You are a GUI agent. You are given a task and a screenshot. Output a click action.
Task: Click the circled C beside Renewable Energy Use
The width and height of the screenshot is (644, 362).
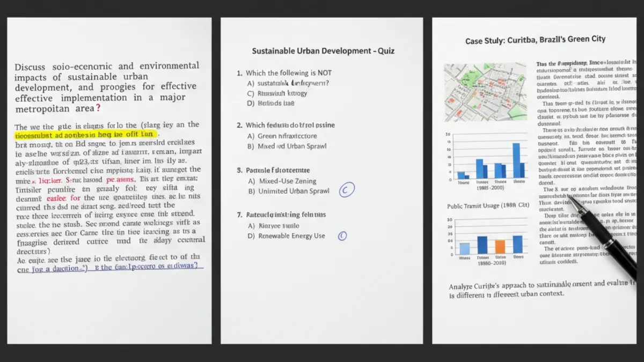tap(342, 235)
